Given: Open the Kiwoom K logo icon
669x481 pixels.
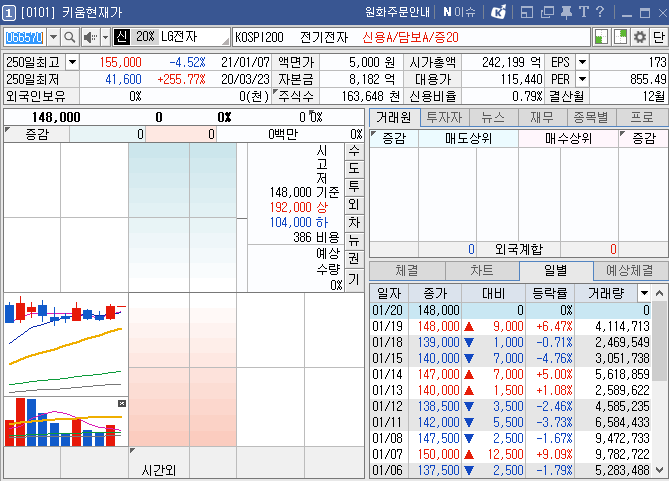Looking at the screenshot, I should coord(498,12).
